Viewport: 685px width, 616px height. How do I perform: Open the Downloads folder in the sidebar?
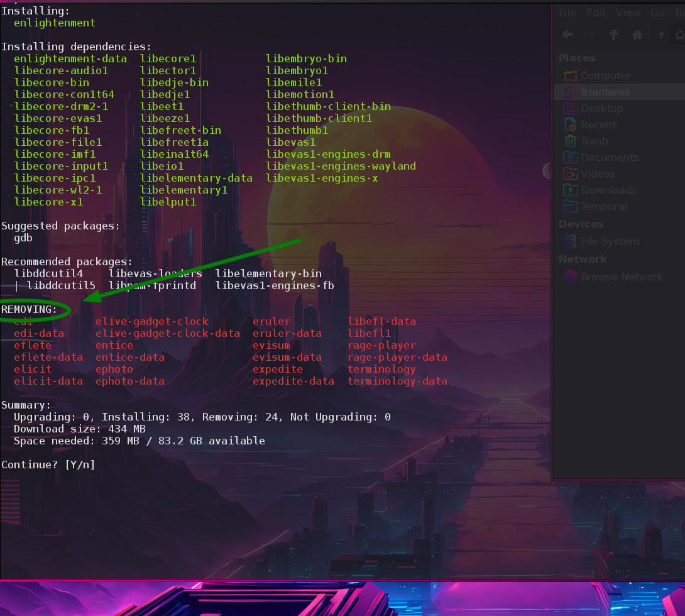coord(608,190)
